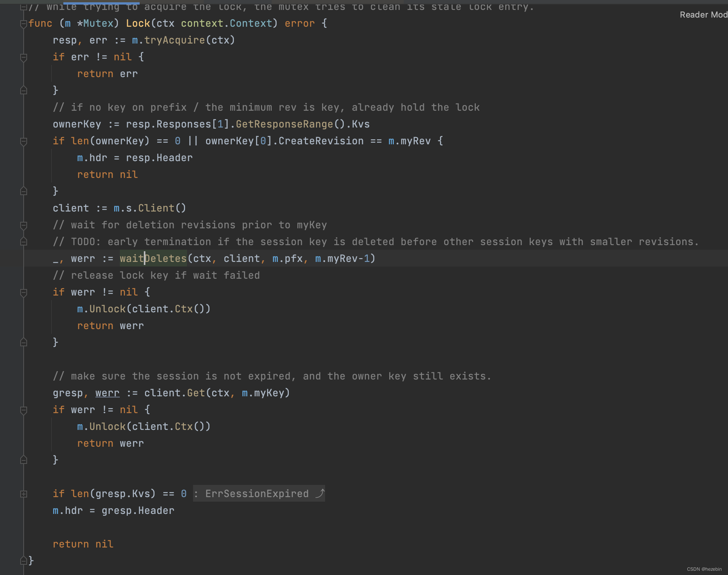The width and height of the screenshot is (728, 575).
Task: Click context.Context parameter type
Action: 227,23
